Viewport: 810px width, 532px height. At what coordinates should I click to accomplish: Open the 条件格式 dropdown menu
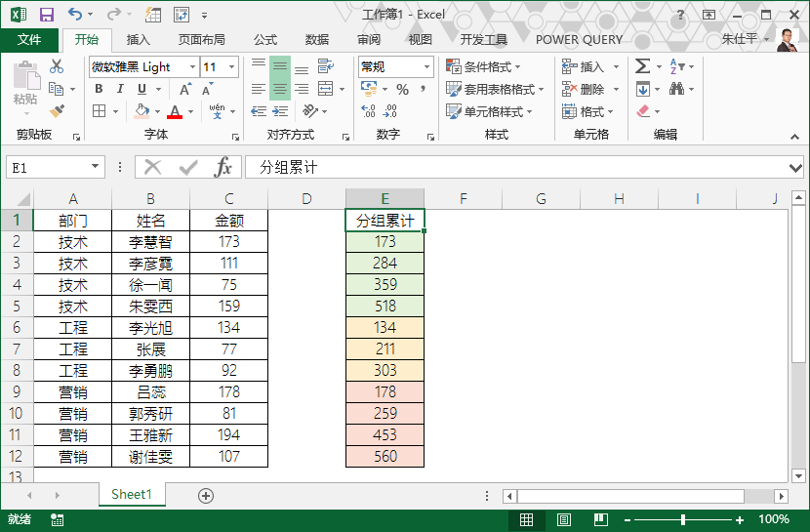click(483, 66)
